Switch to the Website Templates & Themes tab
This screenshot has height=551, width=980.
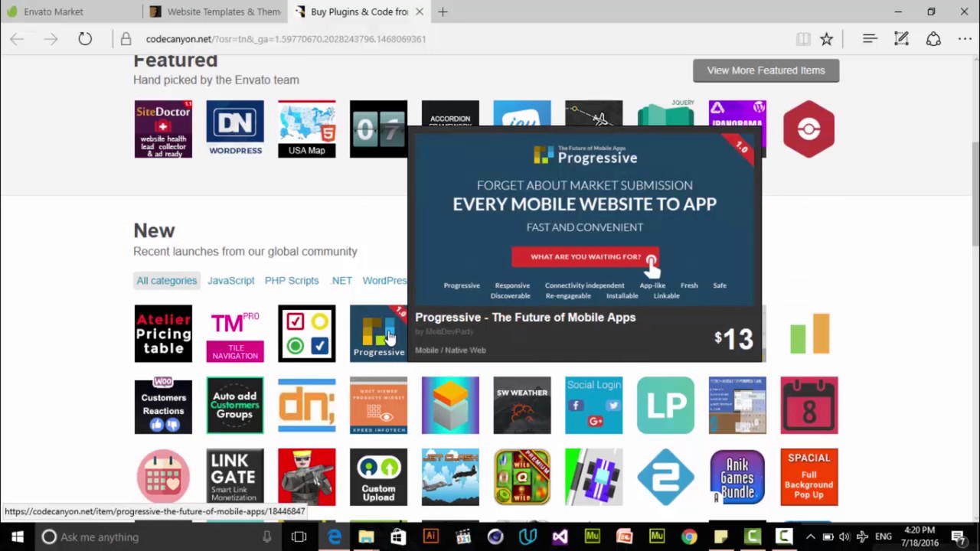click(x=214, y=11)
